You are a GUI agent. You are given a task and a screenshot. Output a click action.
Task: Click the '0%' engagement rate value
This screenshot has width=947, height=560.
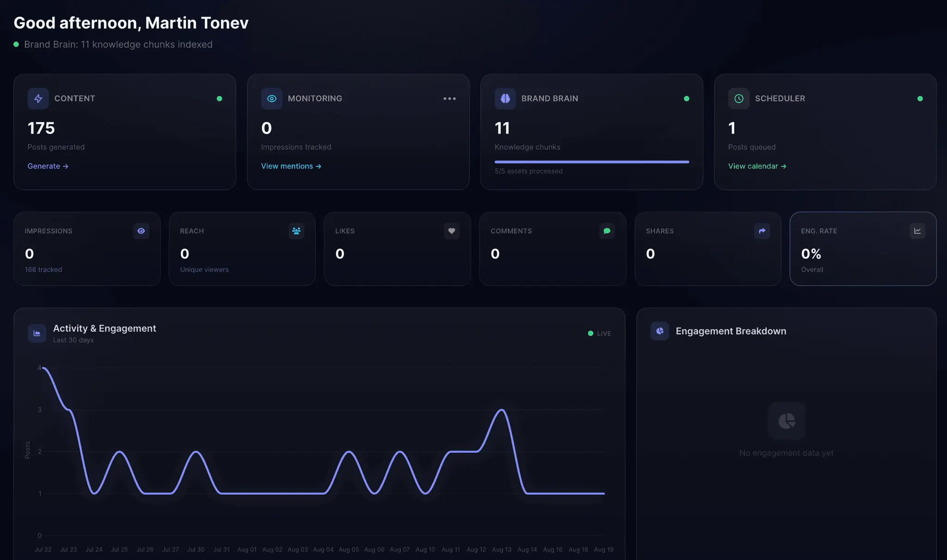click(811, 254)
